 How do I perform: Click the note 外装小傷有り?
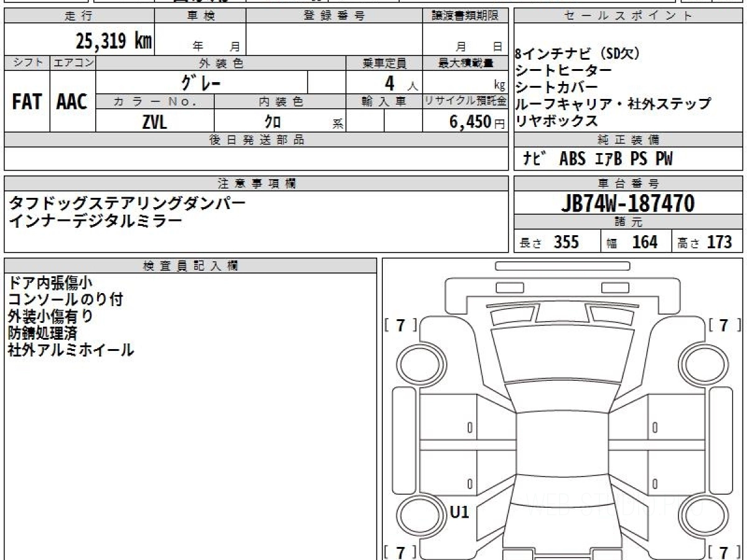pos(50,316)
